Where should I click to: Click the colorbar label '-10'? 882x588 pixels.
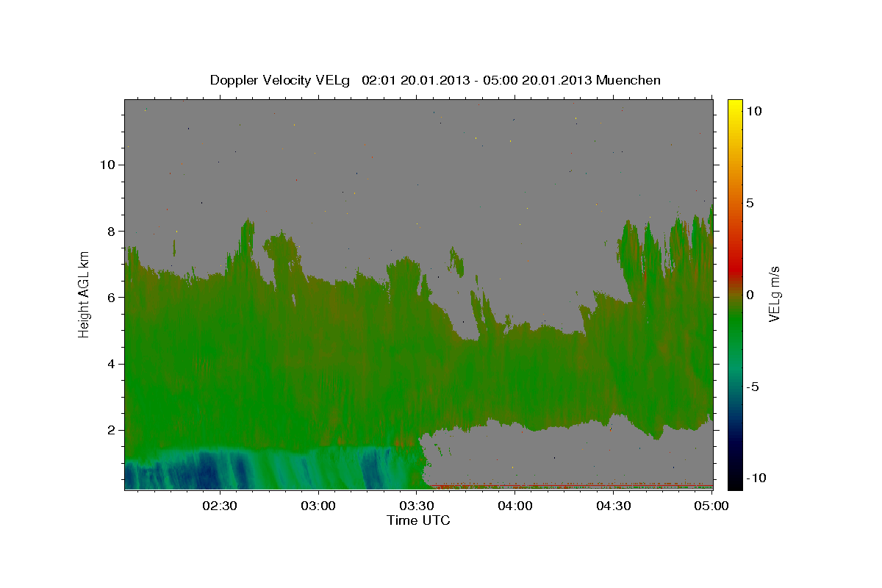pos(756,478)
